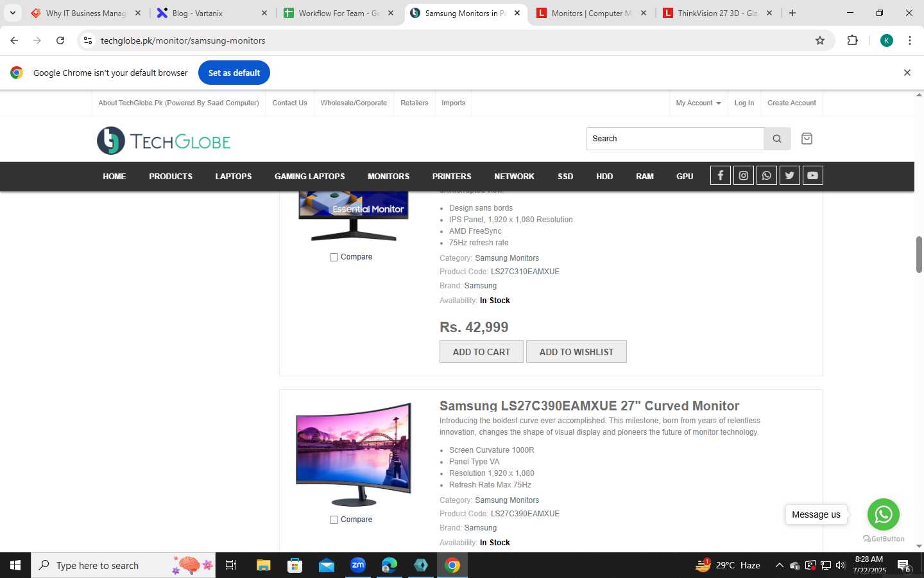This screenshot has width=924, height=578.
Task: Open the shopping cart icon
Action: click(807, 139)
